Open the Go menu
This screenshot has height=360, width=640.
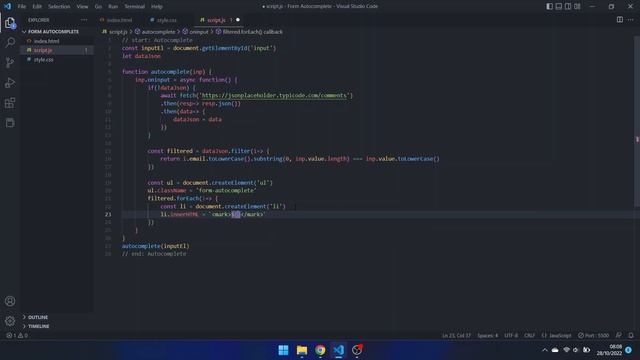(x=98, y=7)
